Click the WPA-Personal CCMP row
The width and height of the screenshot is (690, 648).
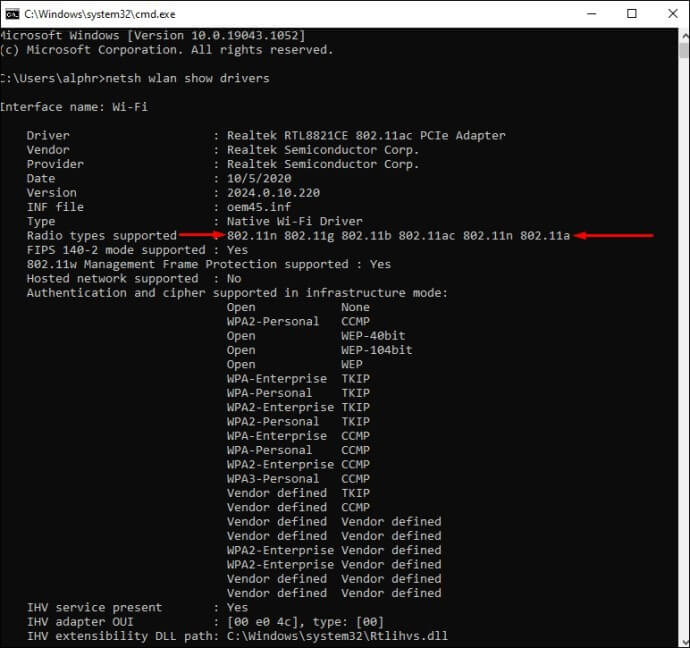(x=298, y=450)
